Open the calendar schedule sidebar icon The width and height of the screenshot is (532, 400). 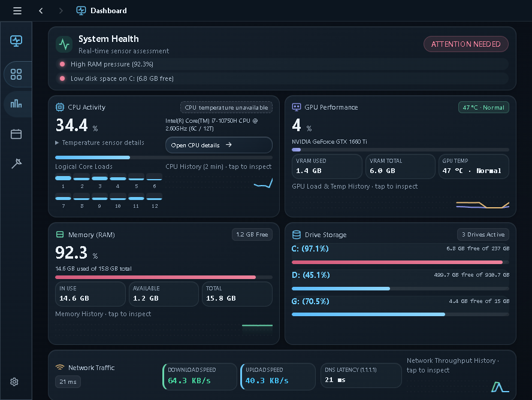click(x=16, y=134)
